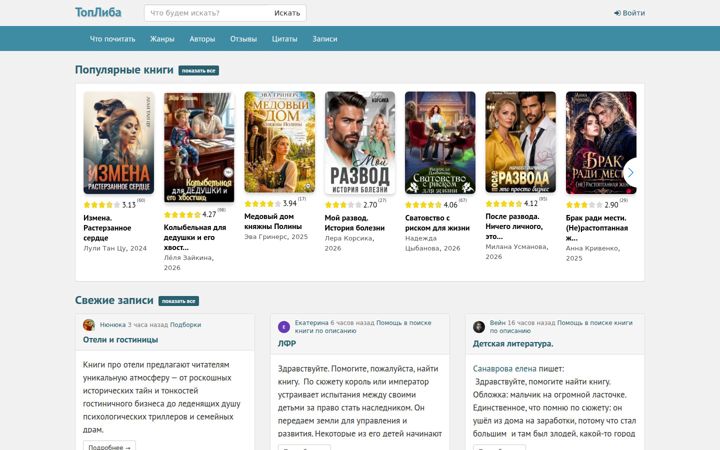Open Вейн user avatar
Viewport: 720px width, 450px height.
[x=479, y=327]
